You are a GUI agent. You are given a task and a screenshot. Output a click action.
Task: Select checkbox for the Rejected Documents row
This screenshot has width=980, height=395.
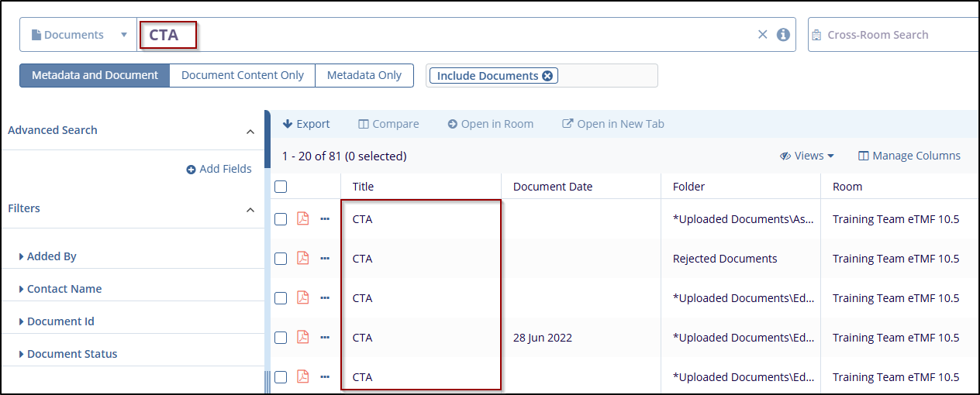click(281, 259)
